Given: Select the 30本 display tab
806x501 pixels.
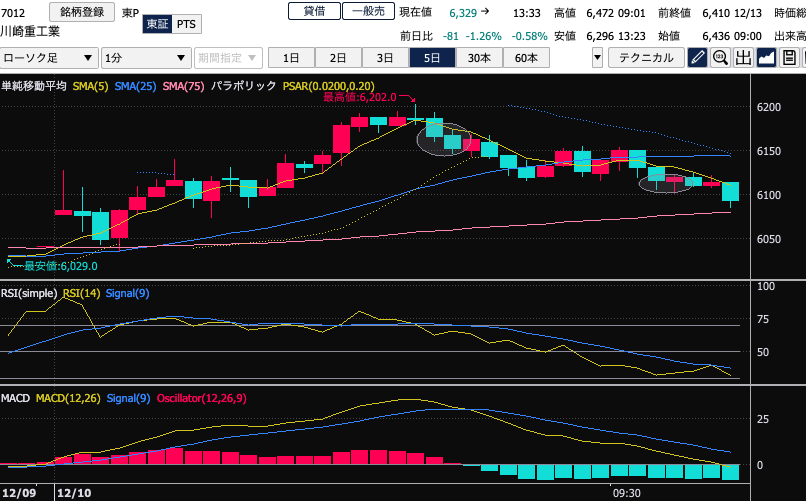Looking at the screenshot, I should 479,58.
